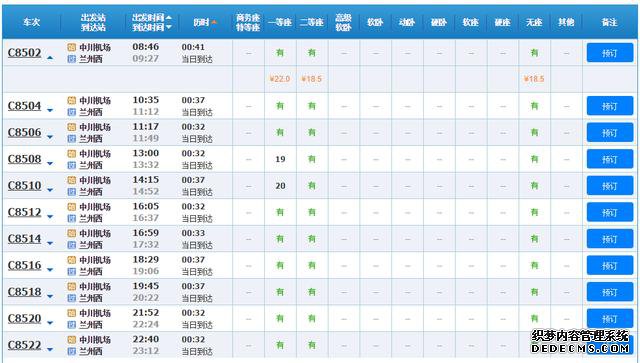640x363 pixels.
Task: Book train C8506 with 预订 button
Action: (610, 132)
